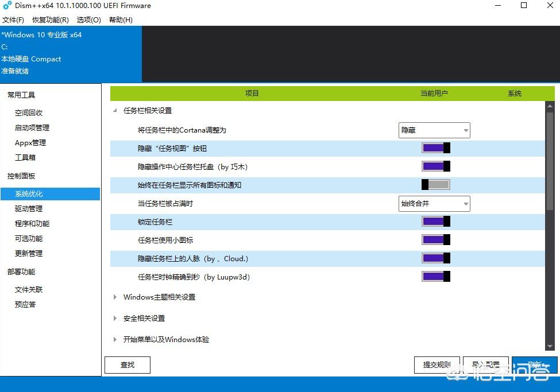560x392 pixels.
Task: Click the 查找 button
Action: [x=128, y=365]
